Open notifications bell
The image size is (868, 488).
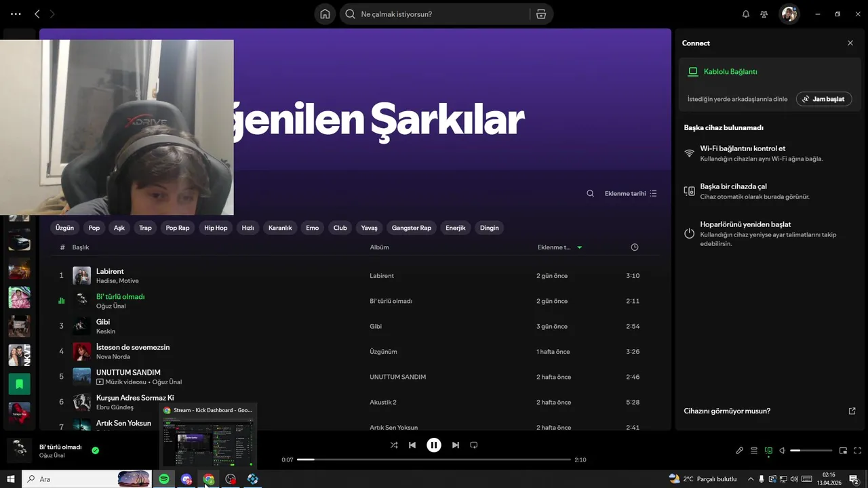point(746,14)
